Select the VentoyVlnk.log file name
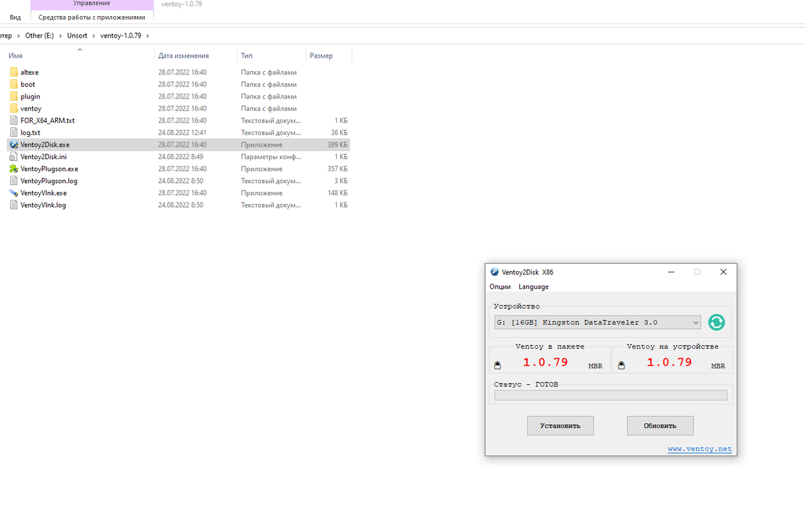Viewport: 805px width, 532px height. [x=43, y=205]
